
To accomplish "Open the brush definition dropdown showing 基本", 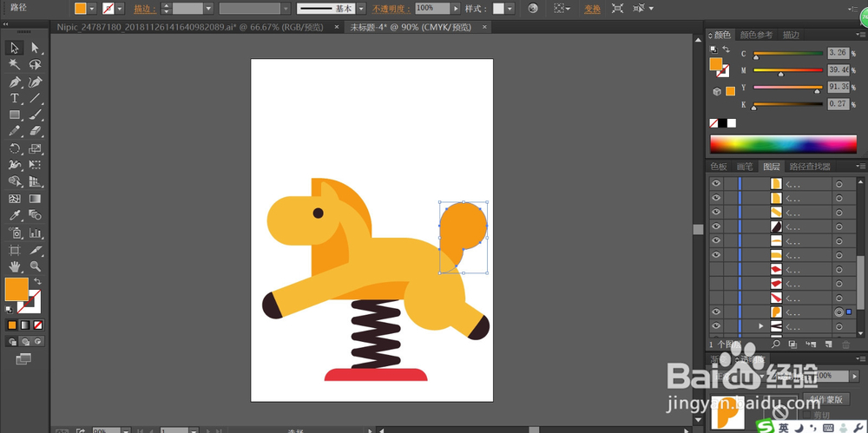I will pos(361,9).
